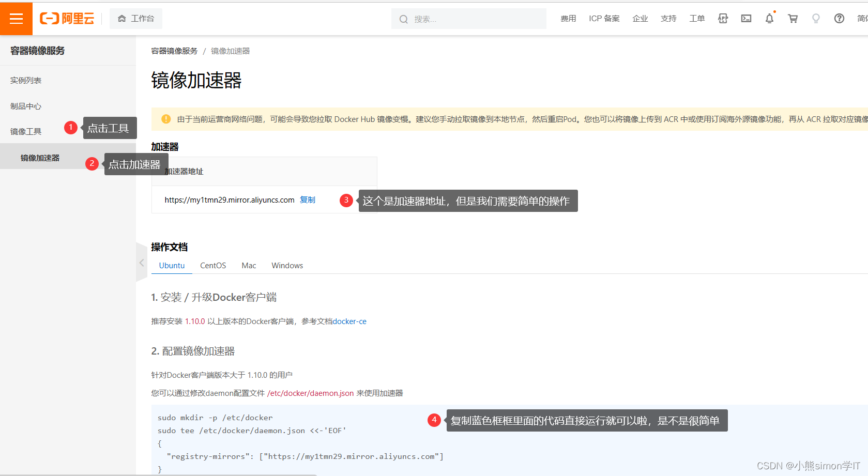The width and height of the screenshot is (868, 476).
Task: Open the 工作台 workbench home button
Action: [x=136, y=19]
